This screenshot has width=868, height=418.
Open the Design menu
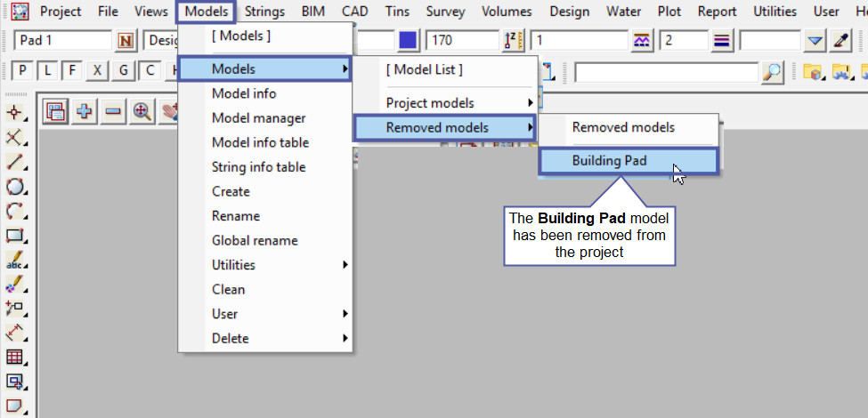(569, 11)
